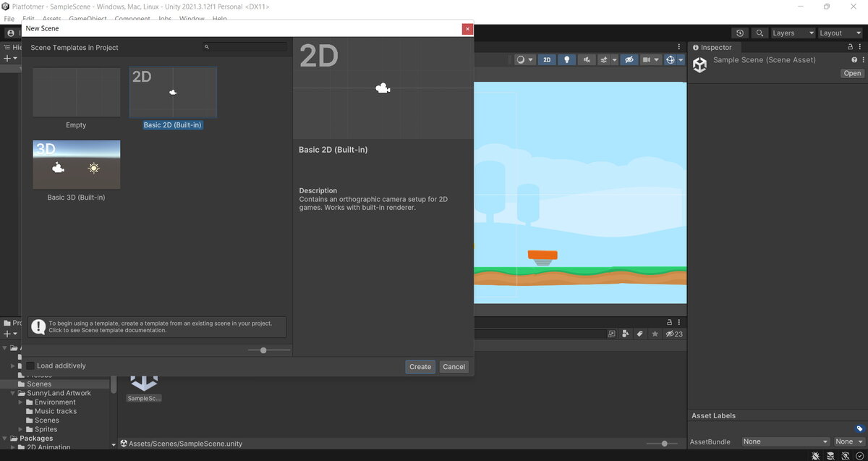
Task: Click the cache server status icon
Action: point(831,456)
